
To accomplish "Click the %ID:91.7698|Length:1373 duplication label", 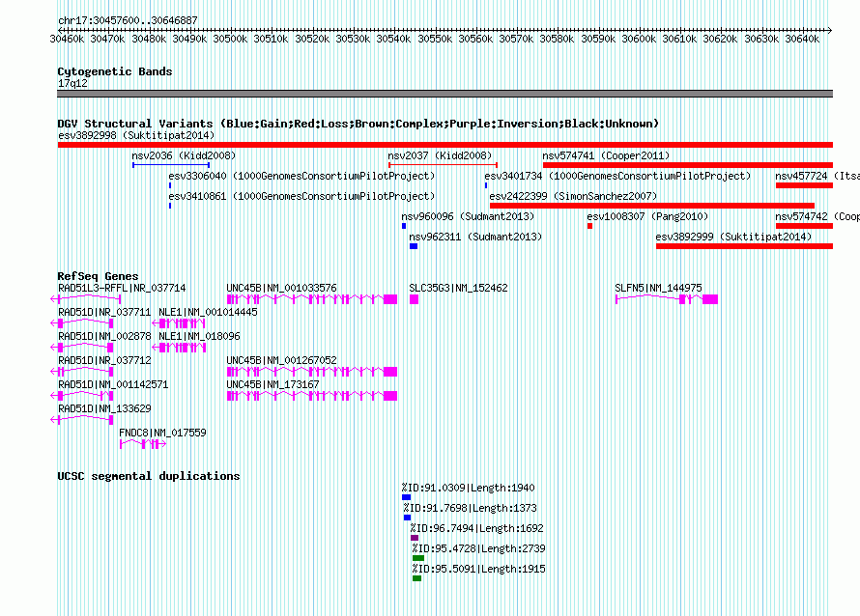I will [470, 508].
